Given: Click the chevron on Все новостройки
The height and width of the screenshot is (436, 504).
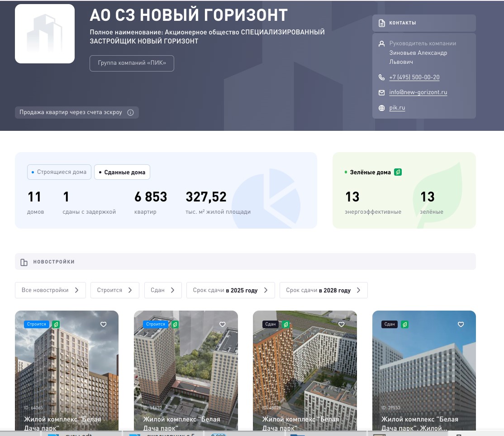Looking at the screenshot, I should click(76, 290).
